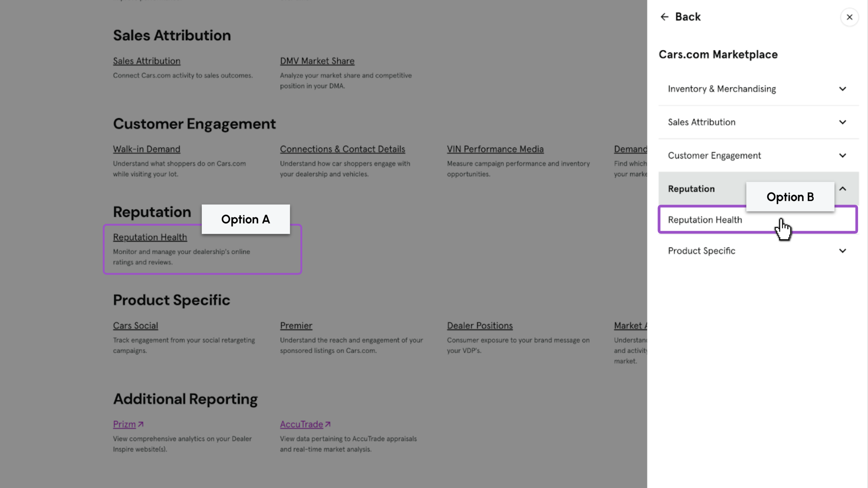Click AccuTrade external-arrow icon
This screenshot has height=488, width=868.
(328, 425)
